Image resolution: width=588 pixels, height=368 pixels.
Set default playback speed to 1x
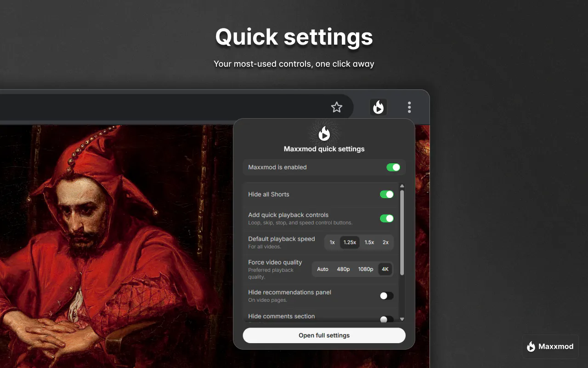click(x=332, y=242)
